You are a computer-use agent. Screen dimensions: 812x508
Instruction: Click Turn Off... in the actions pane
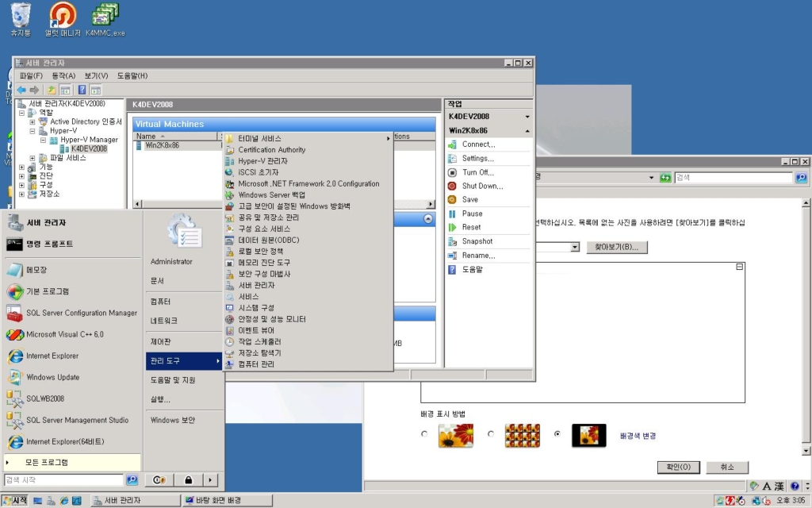(x=477, y=172)
